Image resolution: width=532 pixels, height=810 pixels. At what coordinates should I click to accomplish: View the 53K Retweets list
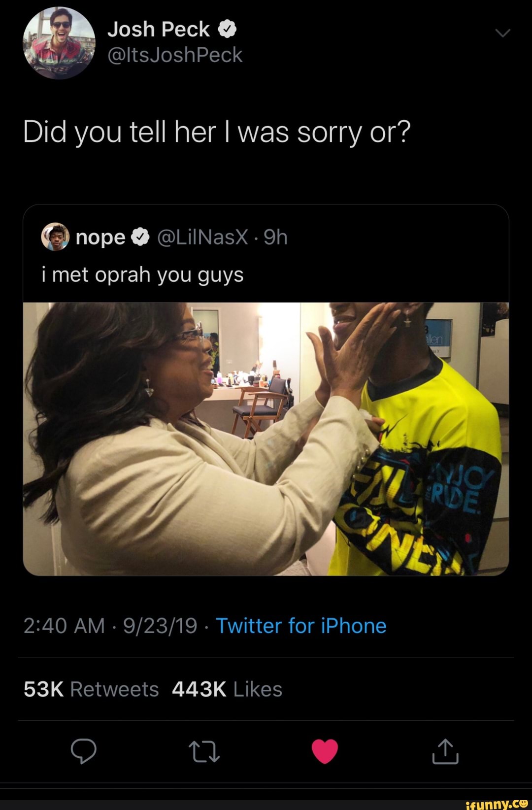point(91,689)
